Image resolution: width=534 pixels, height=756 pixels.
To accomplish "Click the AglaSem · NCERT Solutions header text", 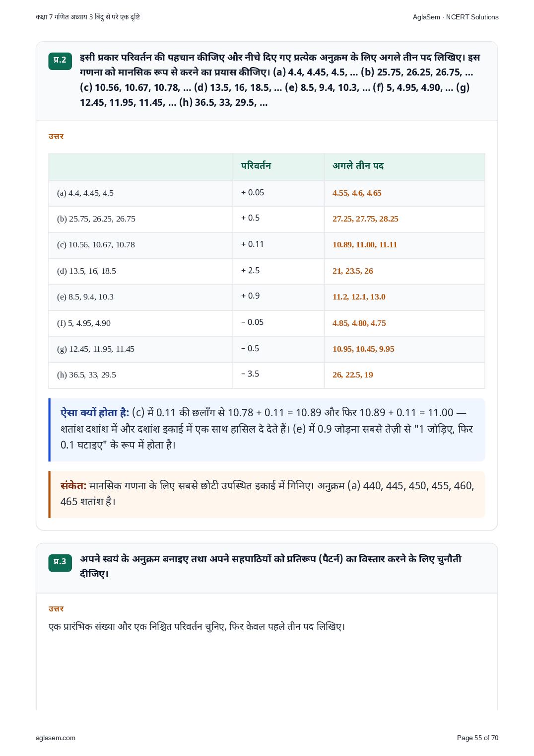I will (456, 17).
